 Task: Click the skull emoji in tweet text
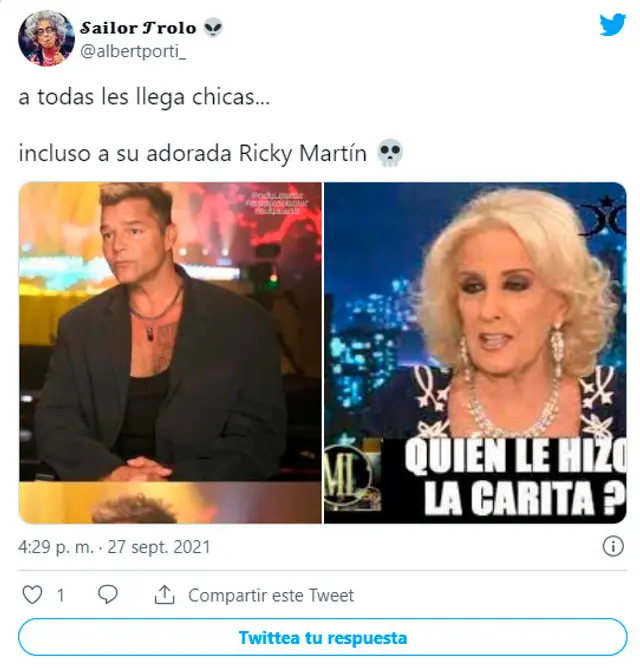(390, 153)
